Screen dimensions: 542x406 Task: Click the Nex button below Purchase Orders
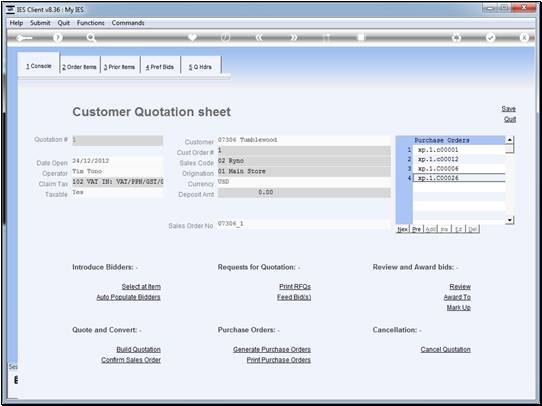pos(402,229)
